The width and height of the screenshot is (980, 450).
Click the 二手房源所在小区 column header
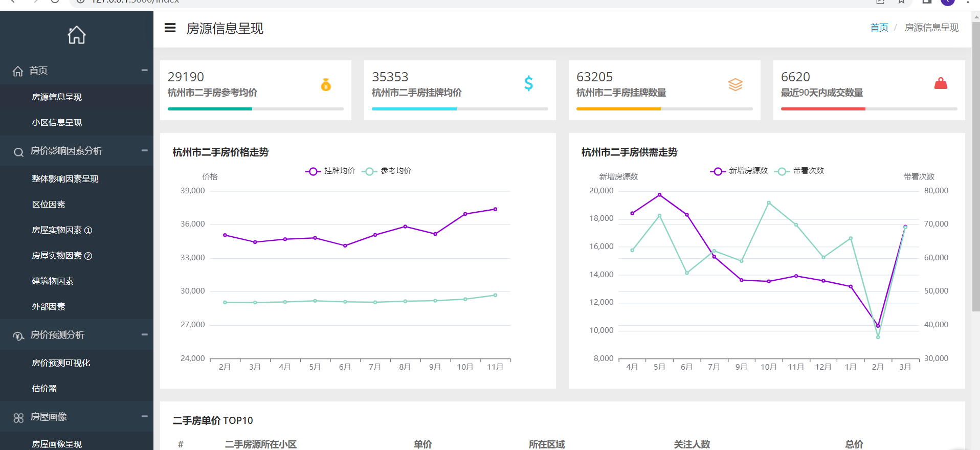click(x=261, y=444)
